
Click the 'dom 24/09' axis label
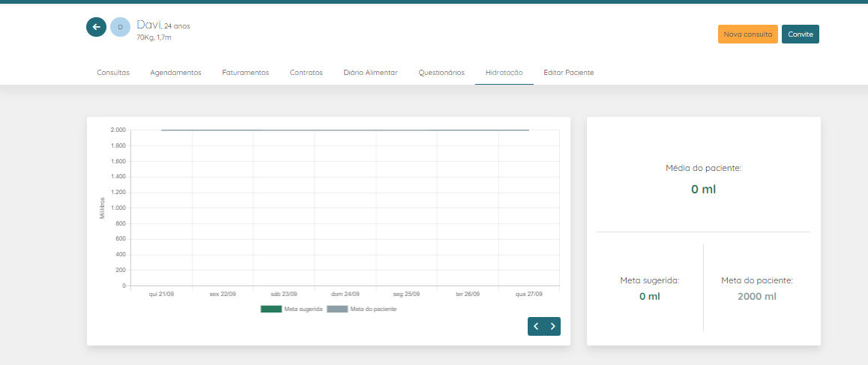(346, 294)
